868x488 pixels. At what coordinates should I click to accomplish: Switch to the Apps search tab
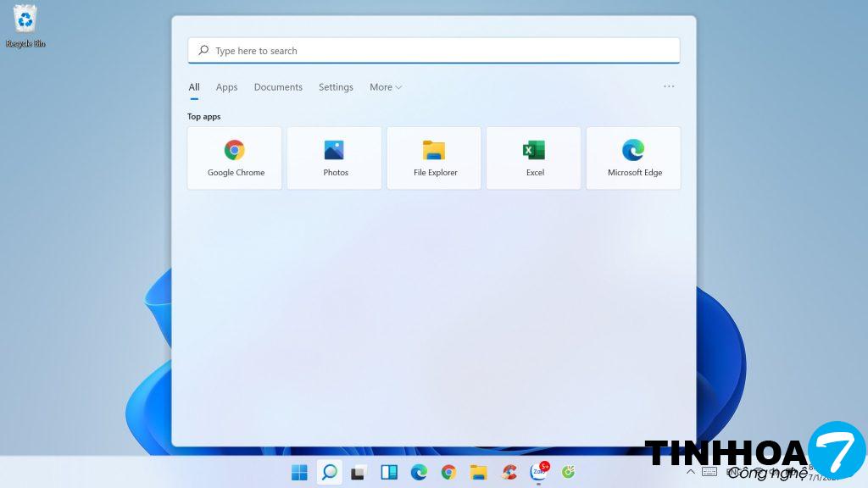coord(226,87)
